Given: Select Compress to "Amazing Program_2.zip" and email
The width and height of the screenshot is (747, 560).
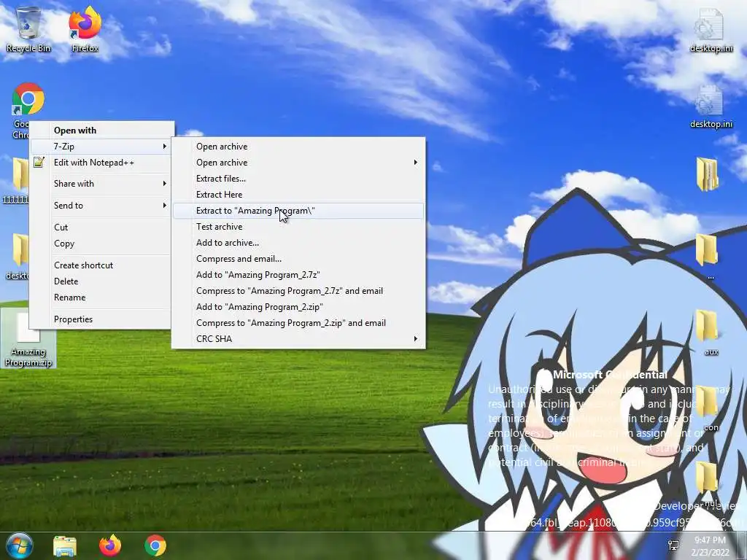Looking at the screenshot, I should pyautogui.click(x=298, y=323).
